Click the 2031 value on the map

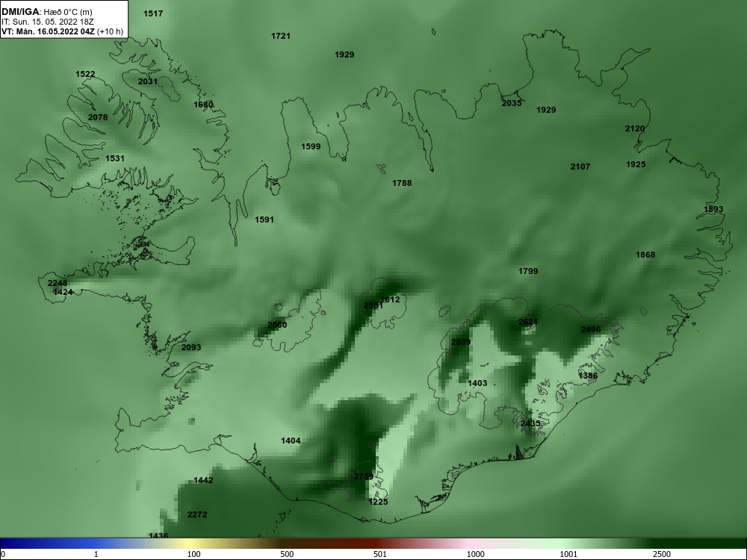148,81
